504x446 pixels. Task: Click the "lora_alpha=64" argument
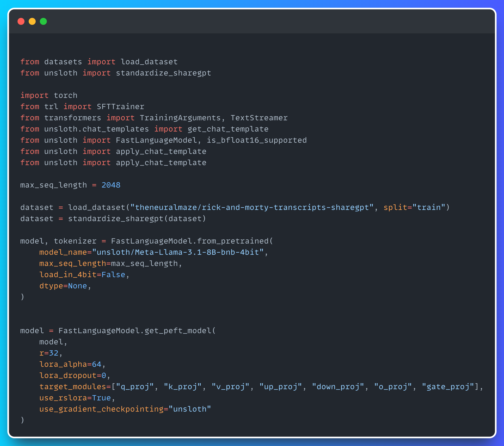click(x=71, y=364)
